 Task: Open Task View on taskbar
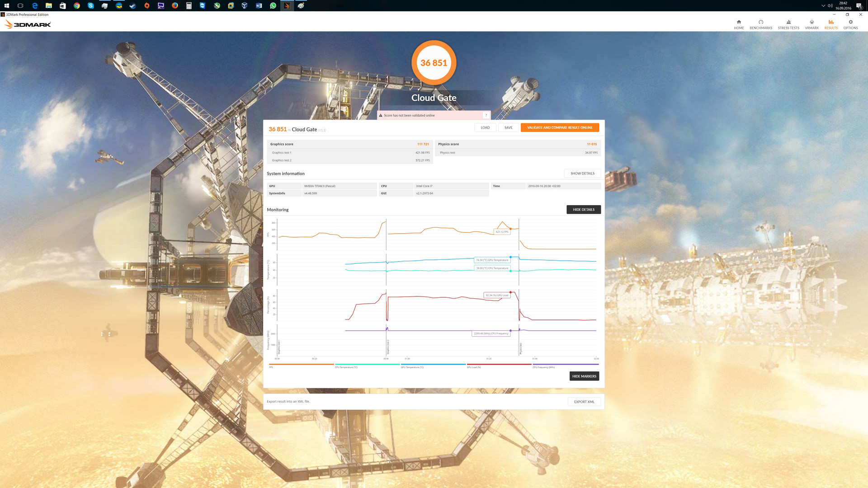click(20, 5)
